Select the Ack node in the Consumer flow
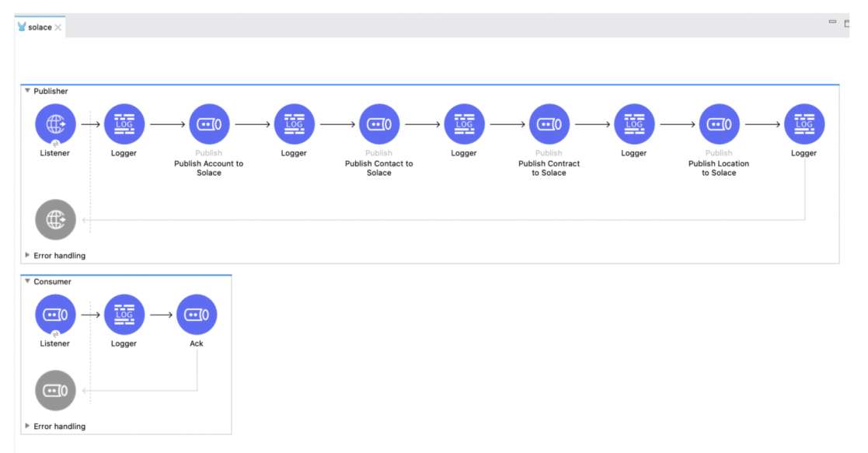The width and height of the screenshot is (868, 453). point(197,315)
